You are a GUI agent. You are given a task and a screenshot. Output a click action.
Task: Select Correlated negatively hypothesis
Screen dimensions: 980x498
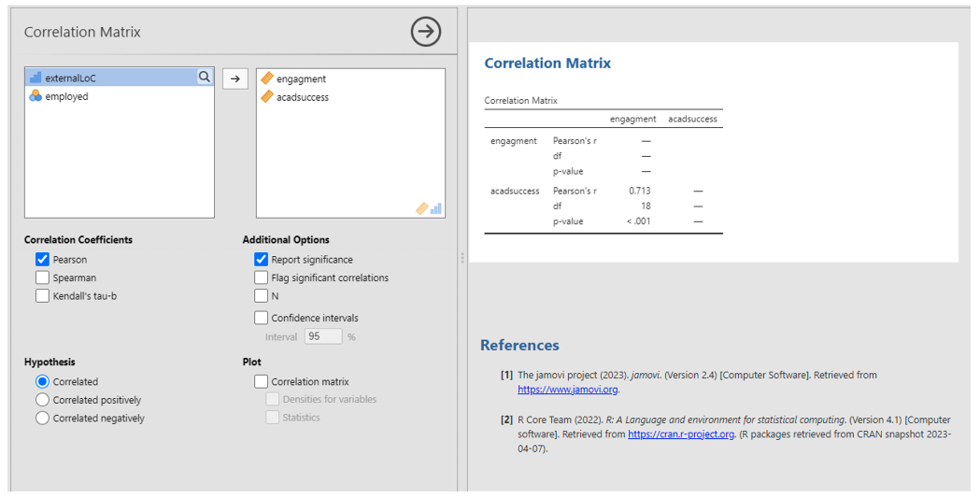pos(42,419)
